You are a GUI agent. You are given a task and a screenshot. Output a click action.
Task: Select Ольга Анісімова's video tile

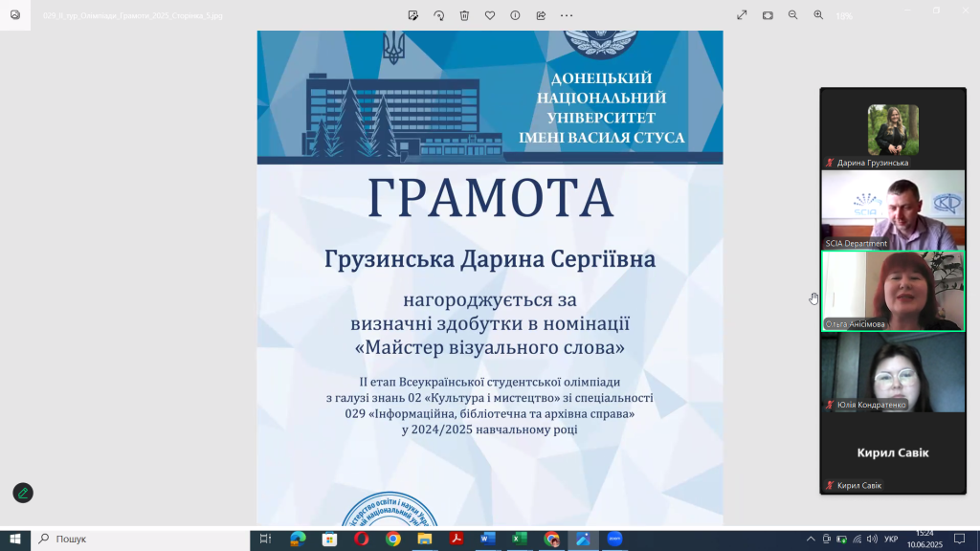pyautogui.click(x=893, y=291)
